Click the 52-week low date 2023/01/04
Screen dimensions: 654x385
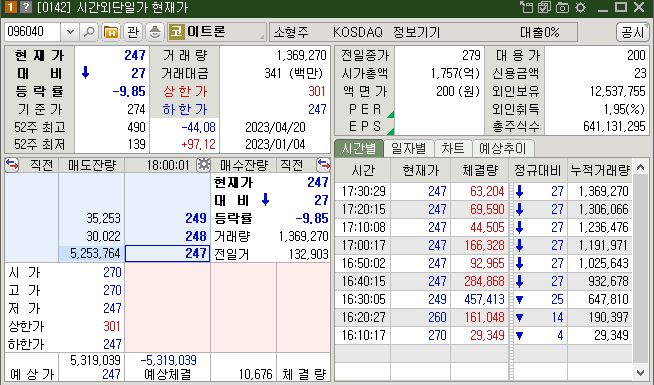275,144
